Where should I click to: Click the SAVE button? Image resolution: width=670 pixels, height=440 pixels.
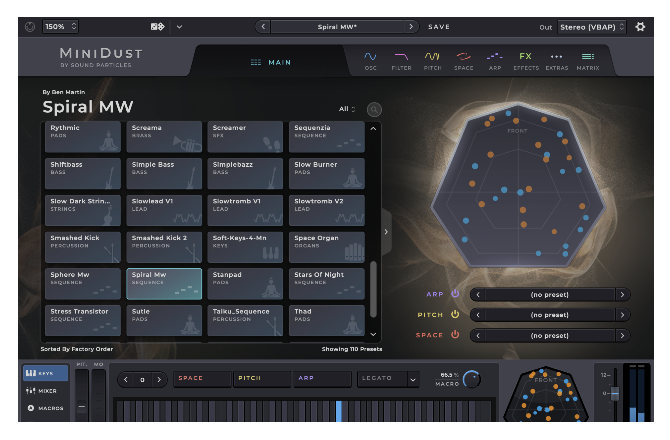click(439, 27)
